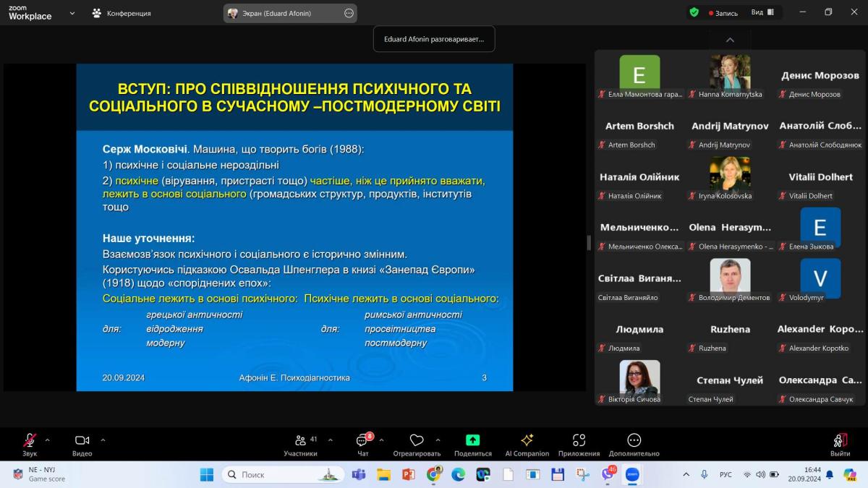
Task: Expand video options arrow next to Видео
Action: pos(103,440)
